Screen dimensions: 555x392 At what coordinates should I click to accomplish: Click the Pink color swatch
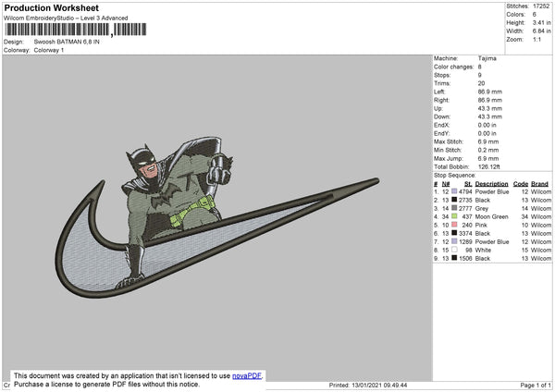coord(454,225)
